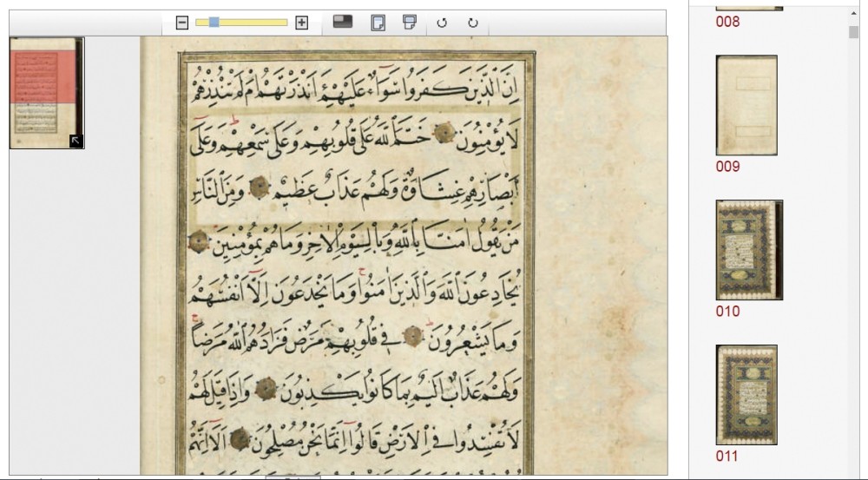Click the yellow zoom slider track
868x480 pixels.
[x=241, y=23]
